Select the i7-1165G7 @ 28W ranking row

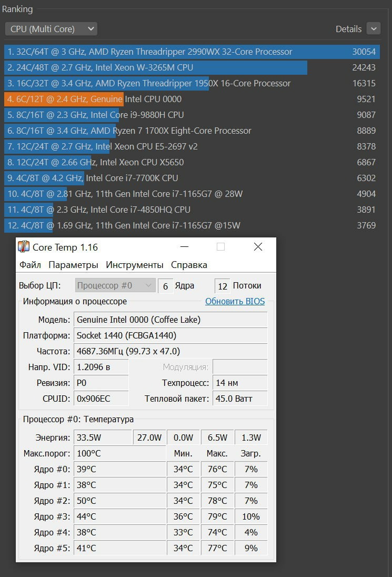pyautogui.click(x=192, y=194)
